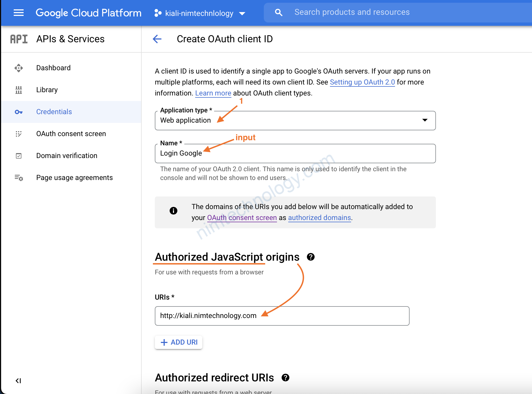Viewport: 532px width, 394px height.
Task: Click the OAuth consent screen sidebar icon
Action: tap(19, 134)
